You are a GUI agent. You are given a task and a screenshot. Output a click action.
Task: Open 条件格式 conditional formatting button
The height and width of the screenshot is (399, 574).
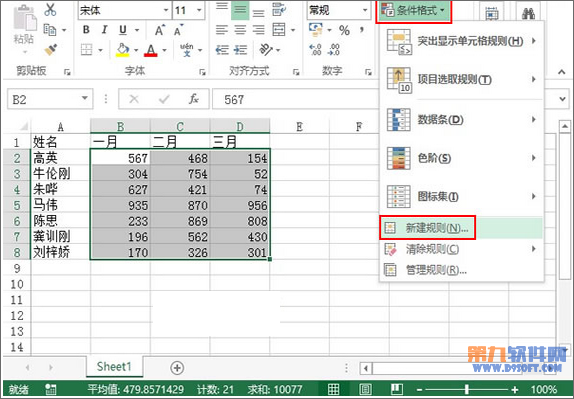pyautogui.click(x=413, y=11)
